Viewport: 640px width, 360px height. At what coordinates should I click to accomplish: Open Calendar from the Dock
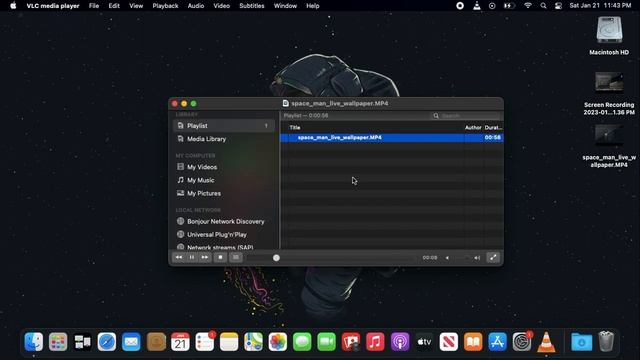(x=180, y=342)
